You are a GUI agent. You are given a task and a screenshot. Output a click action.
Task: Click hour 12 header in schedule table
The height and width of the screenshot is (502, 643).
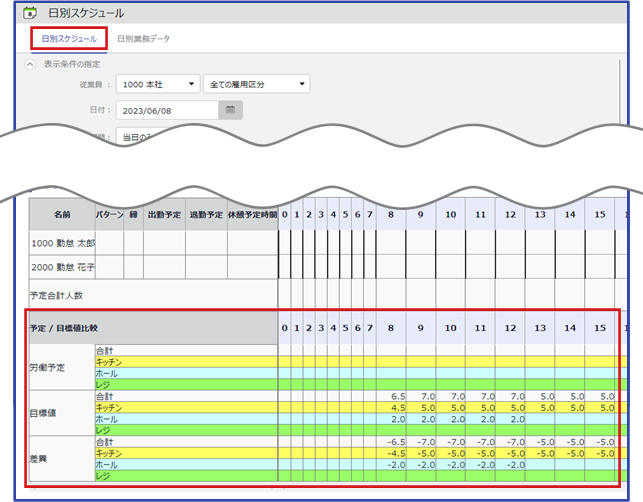[x=510, y=214]
